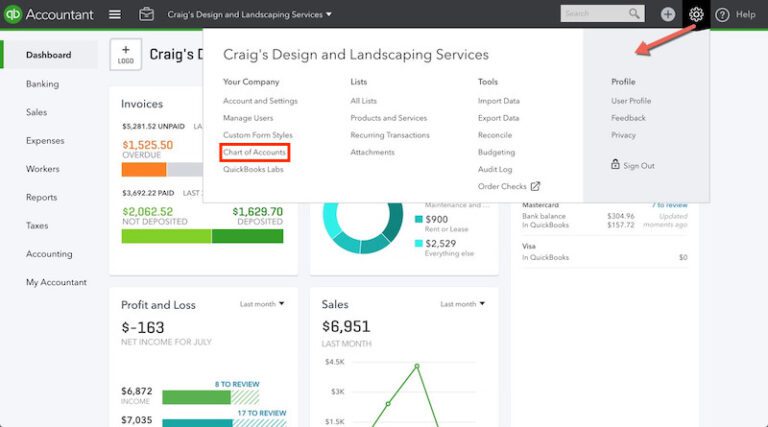The height and width of the screenshot is (427, 768).
Task: Open Privacy link
Action: click(623, 135)
